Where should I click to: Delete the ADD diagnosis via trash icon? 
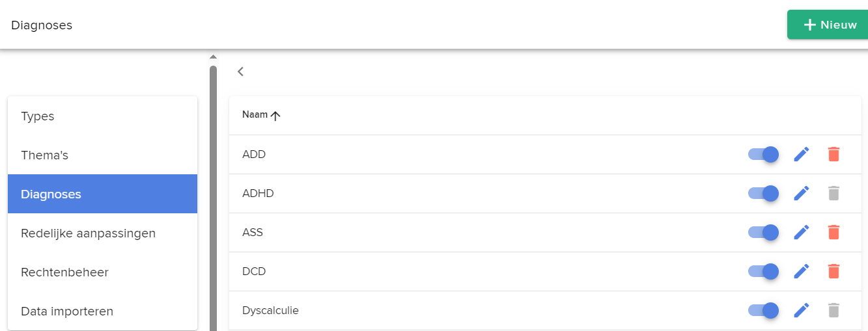[833, 154]
